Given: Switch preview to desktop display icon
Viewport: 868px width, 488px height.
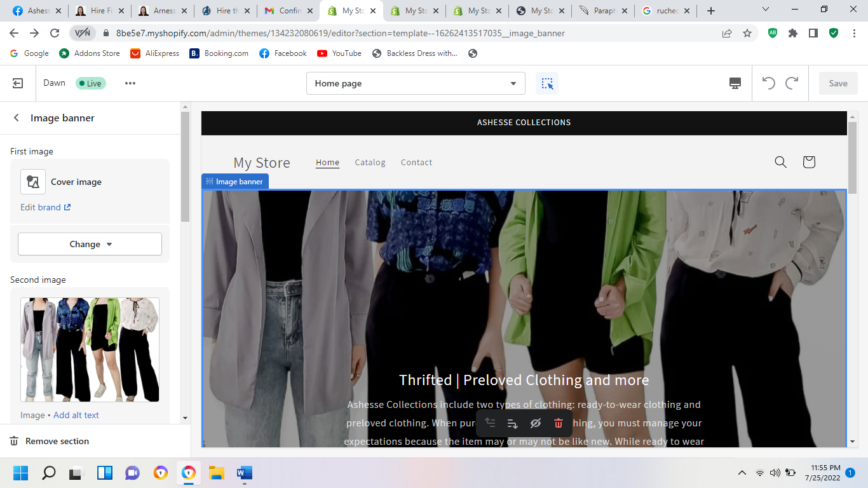Looking at the screenshot, I should (x=735, y=83).
